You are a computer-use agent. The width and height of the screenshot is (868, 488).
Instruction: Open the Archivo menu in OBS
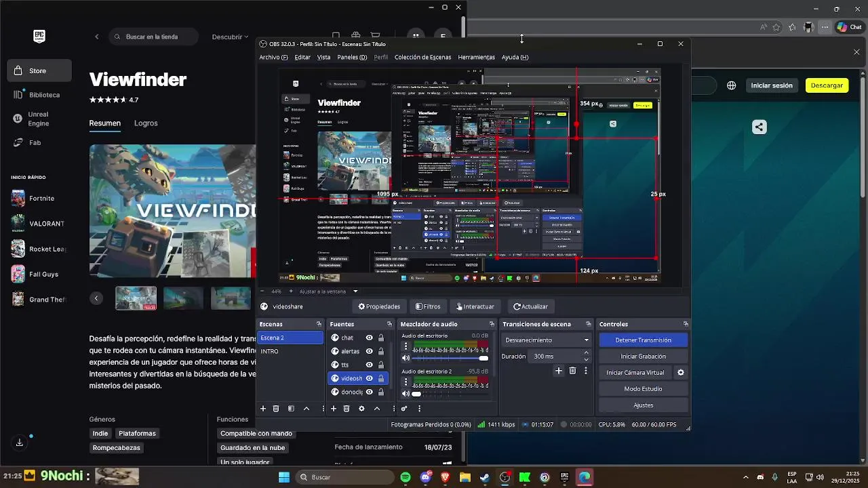pyautogui.click(x=273, y=57)
